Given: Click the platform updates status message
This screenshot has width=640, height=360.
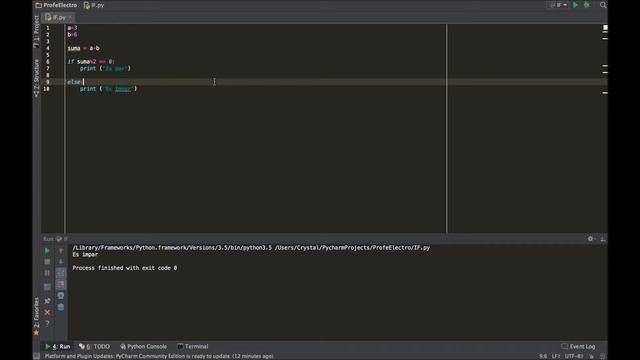Looking at the screenshot, I should [159, 356].
